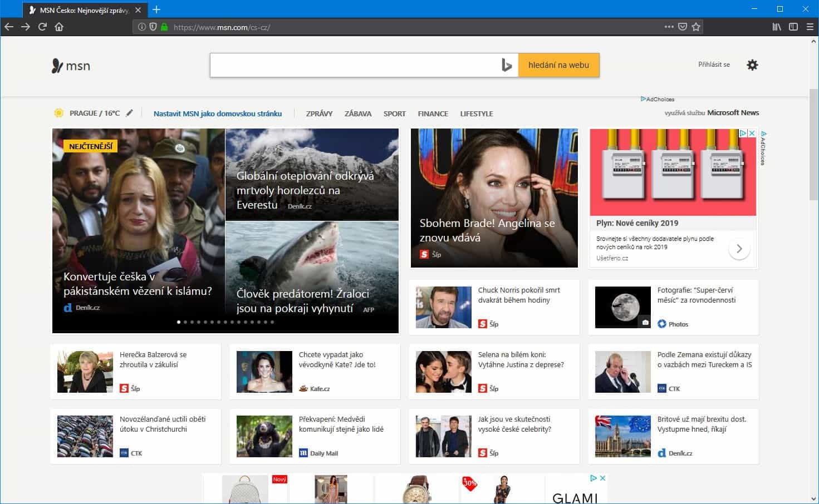Viewport: 819px width, 504px height.
Task: Open the browser home page icon
Action: coord(59,27)
